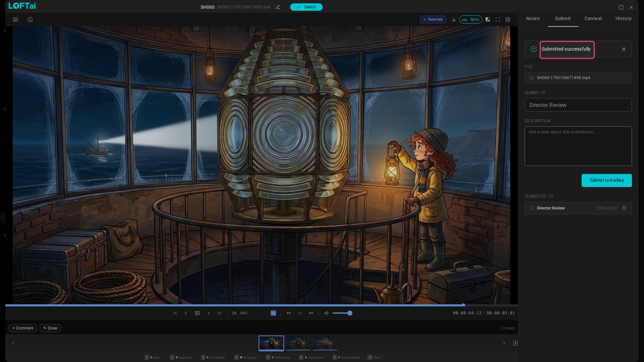Set the OUT point marker
This screenshot has height=362, width=644.
point(244,313)
